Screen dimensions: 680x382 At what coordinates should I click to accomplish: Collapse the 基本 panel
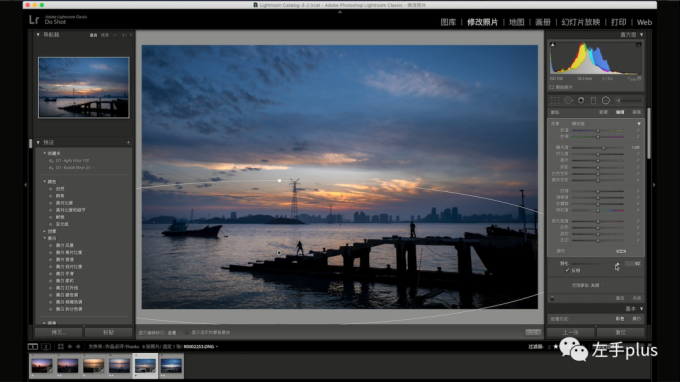point(641,309)
